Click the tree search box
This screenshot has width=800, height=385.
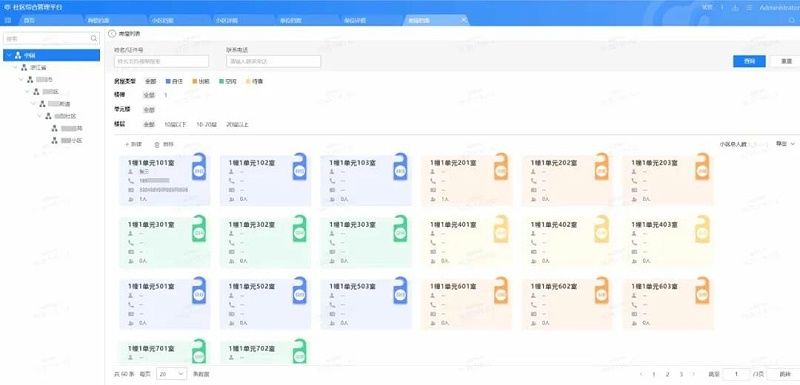(x=52, y=38)
